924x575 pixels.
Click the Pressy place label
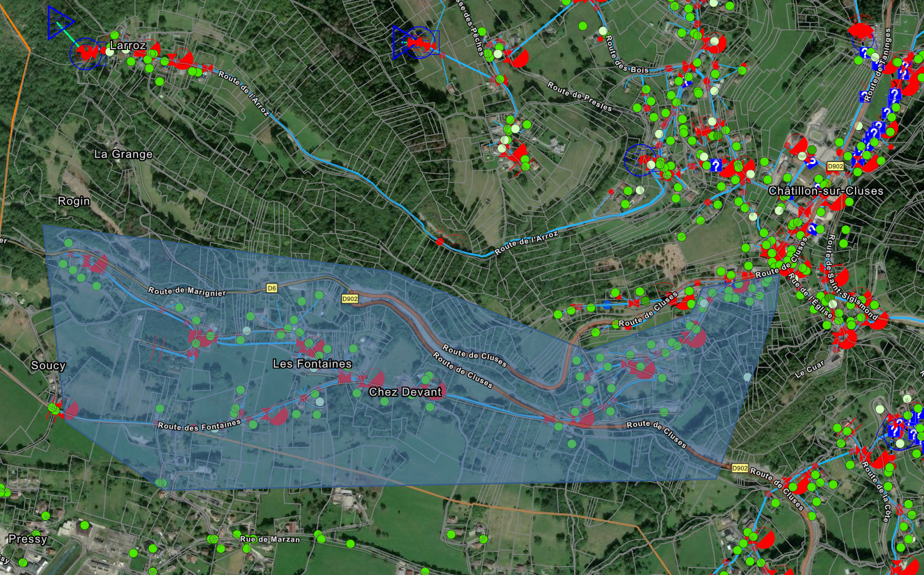tap(28, 539)
